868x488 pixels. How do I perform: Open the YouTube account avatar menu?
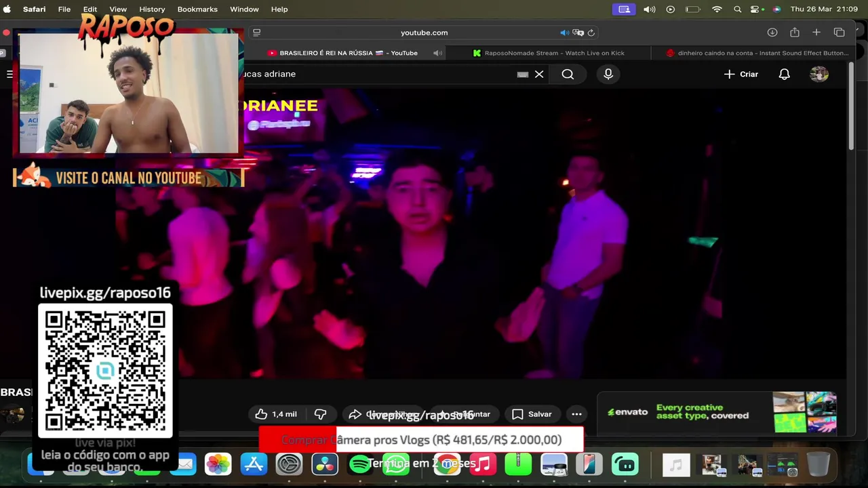pyautogui.click(x=819, y=74)
